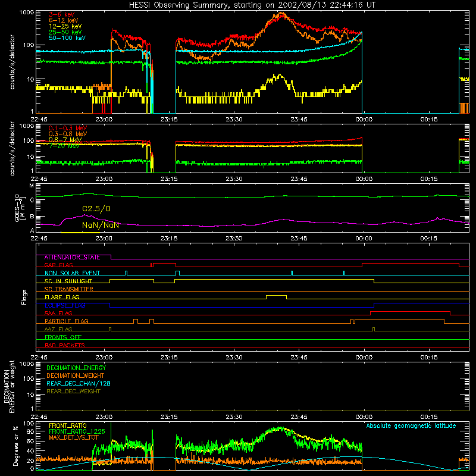Click the 23:30 tick label under flags panel

click(x=234, y=358)
